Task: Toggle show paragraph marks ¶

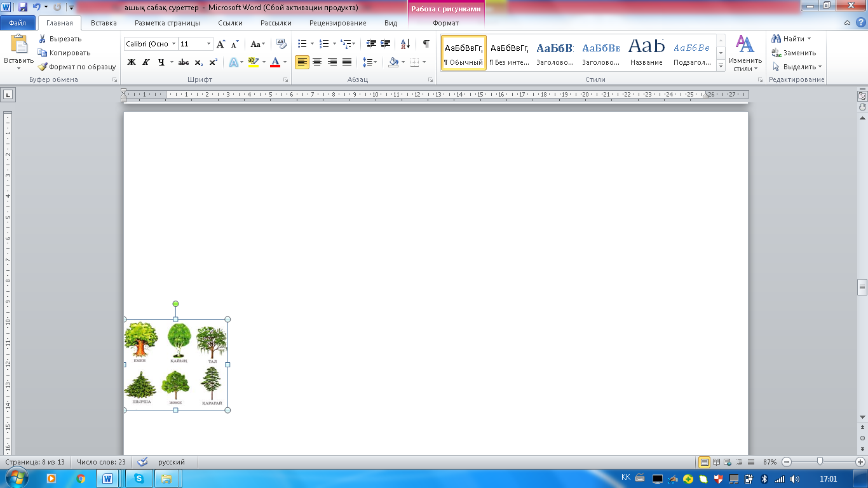Action: coord(426,44)
